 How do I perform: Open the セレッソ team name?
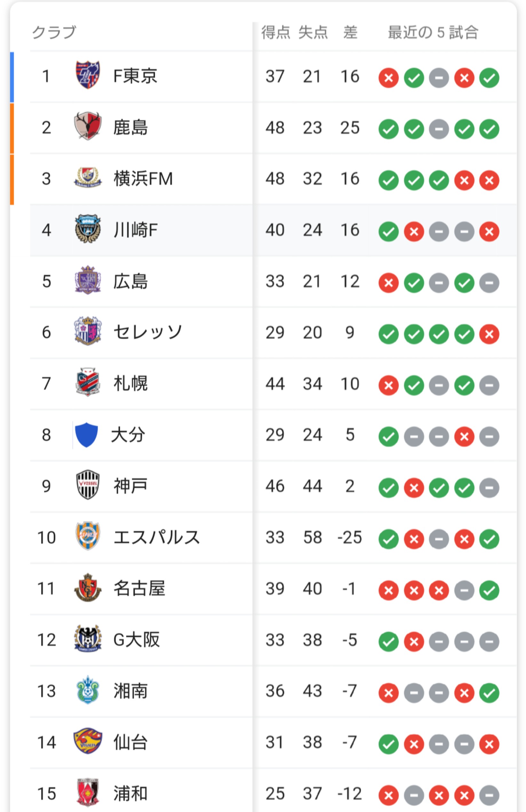tap(148, 332)
